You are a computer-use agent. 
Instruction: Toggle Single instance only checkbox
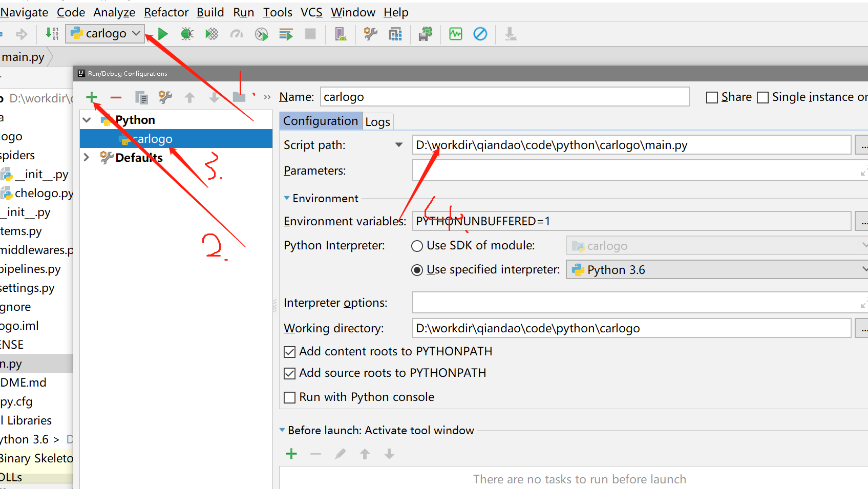tap(763, 97)
